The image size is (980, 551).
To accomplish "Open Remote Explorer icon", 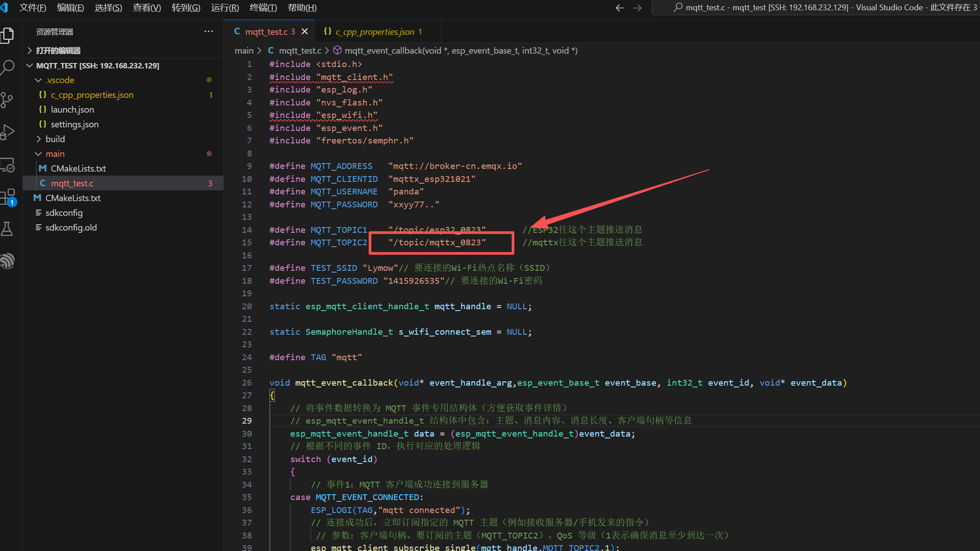I will (7, 165).
